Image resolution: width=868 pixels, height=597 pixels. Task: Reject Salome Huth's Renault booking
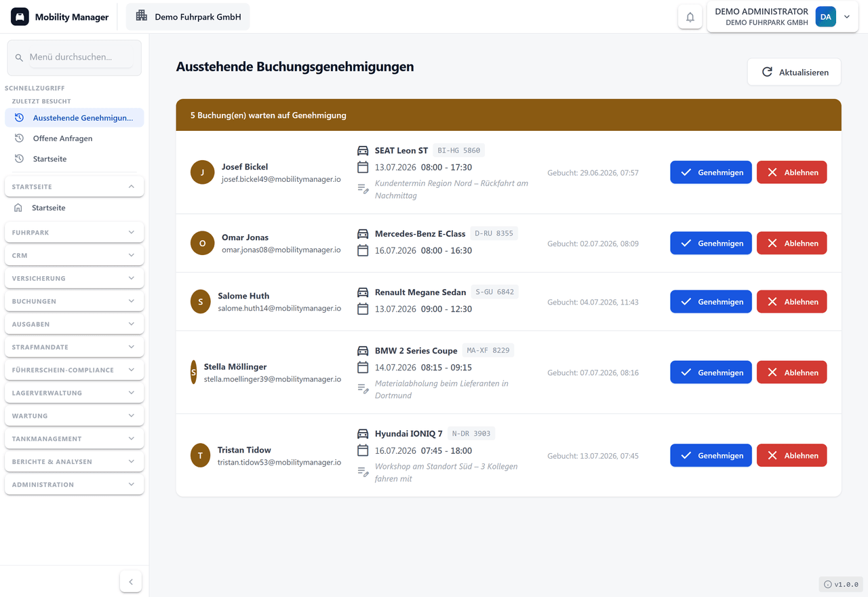click(x=791, y=302)
